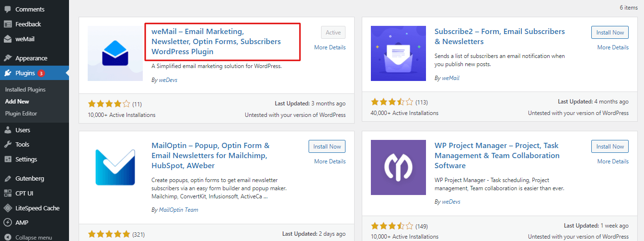Image resolution: width=644 pixels, height=241 pixels.
Task: Select Add New under Plugins
Action: 17,102
